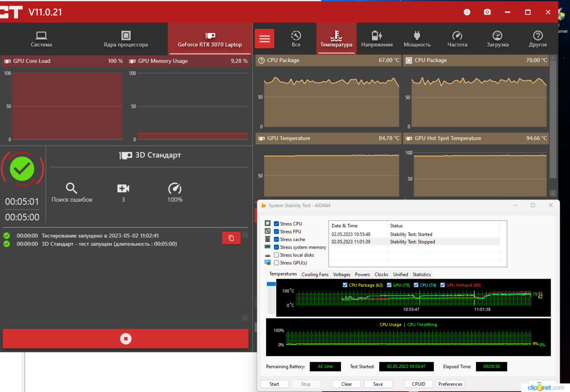This screenshot has width=570, height=392.
Task: Select the Stability Test: Started log row
Action: (415, 234)
